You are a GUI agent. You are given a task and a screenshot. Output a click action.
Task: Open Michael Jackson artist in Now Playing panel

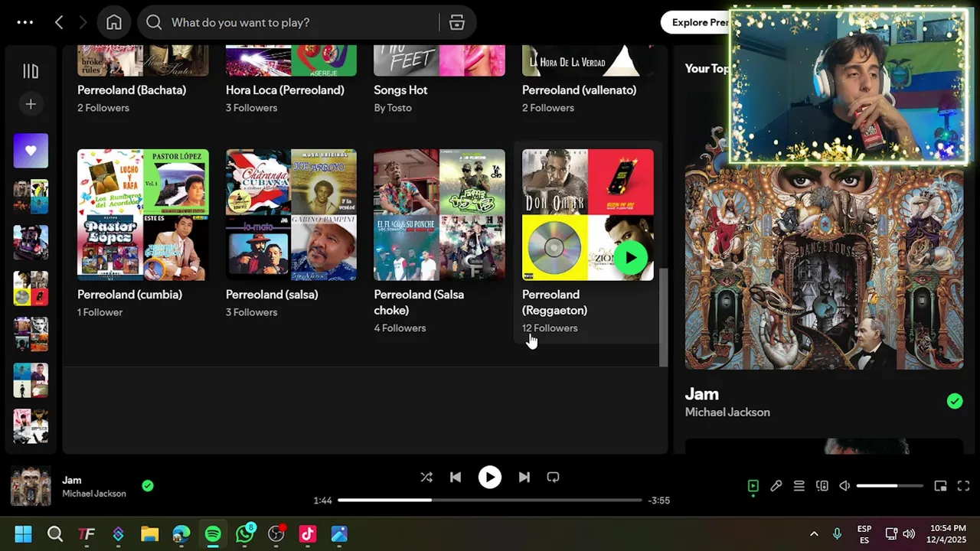click(727, 412)
